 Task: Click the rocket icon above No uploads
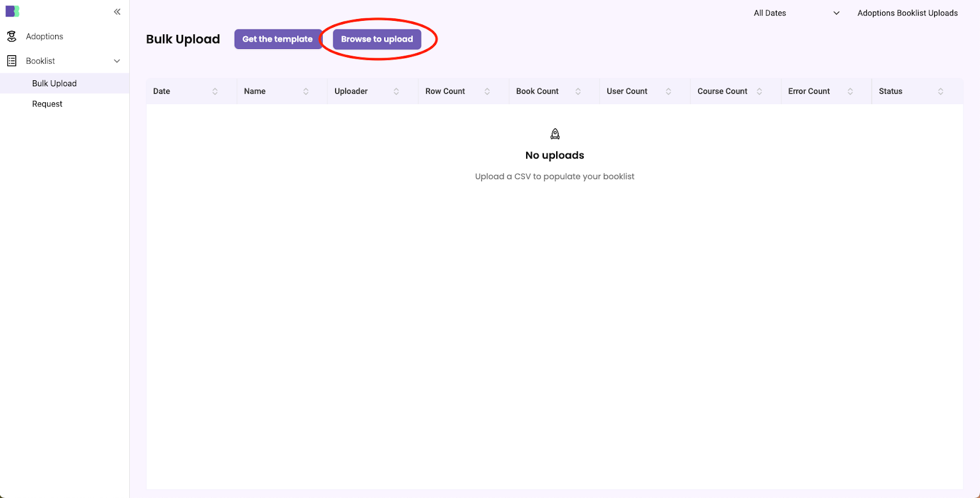coord(555,134)
